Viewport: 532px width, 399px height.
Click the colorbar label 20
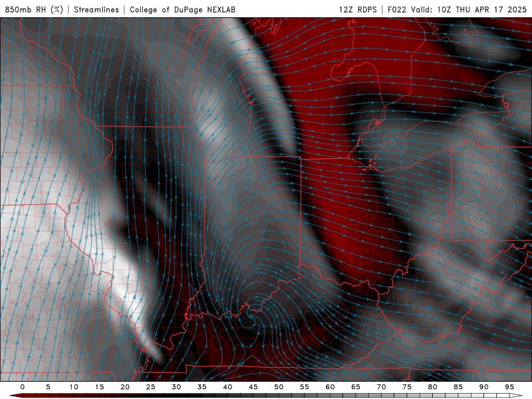pos(125,387)
